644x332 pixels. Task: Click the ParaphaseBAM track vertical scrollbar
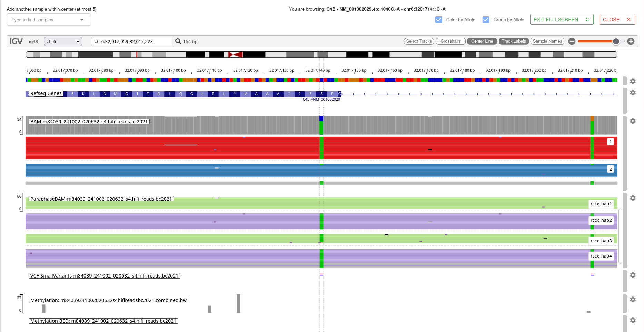[x=620, y=236]
